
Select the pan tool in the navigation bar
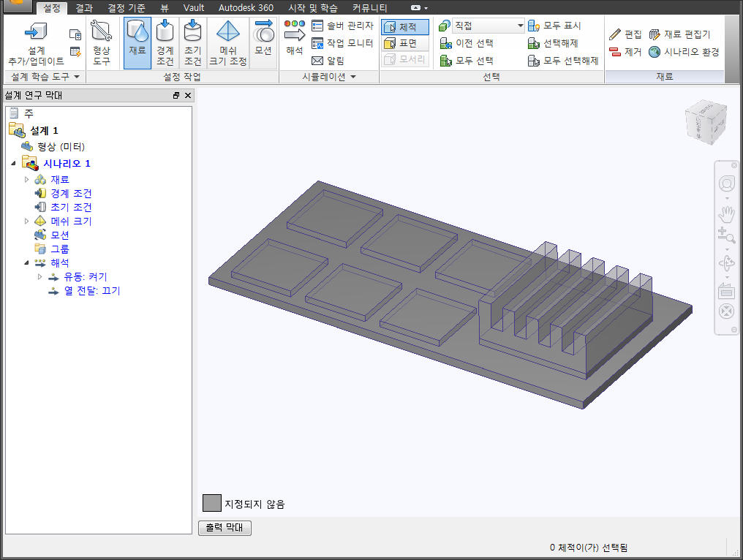click(x=726, y=213)
